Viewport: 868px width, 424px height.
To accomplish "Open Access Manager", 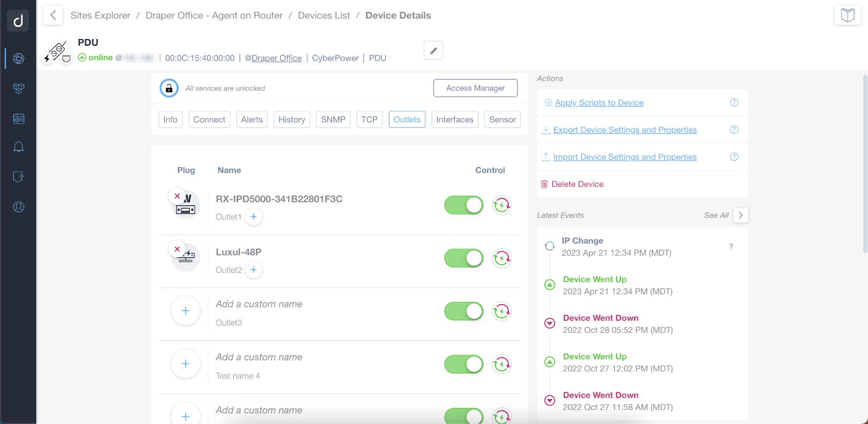I will point(475,88).
